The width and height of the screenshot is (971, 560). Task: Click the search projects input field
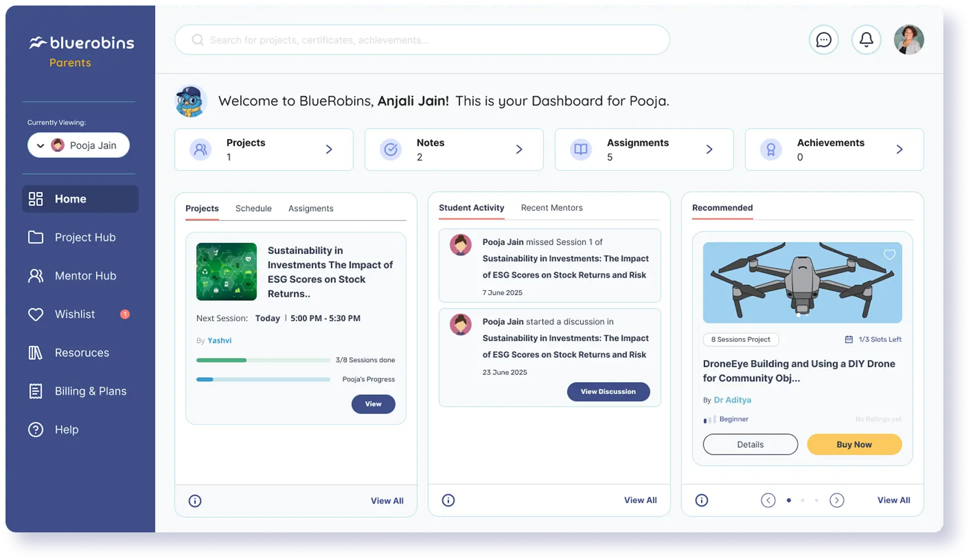click(x=422, y=40)
